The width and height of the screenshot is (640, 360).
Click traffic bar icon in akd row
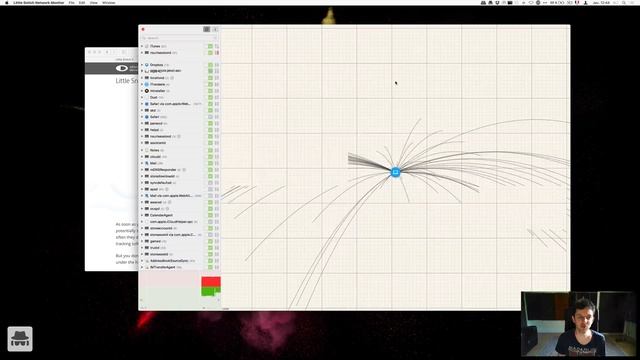pos(217,110)
